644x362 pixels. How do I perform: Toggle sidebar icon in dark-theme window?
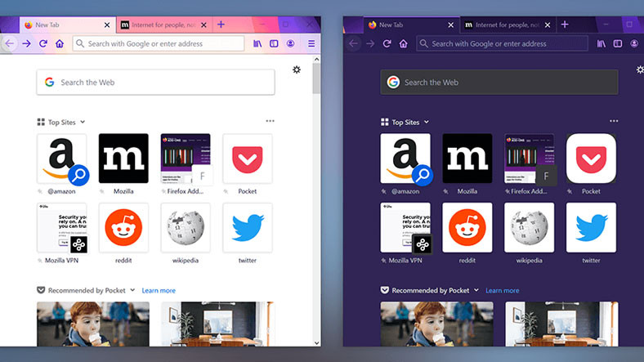(618, 43)
